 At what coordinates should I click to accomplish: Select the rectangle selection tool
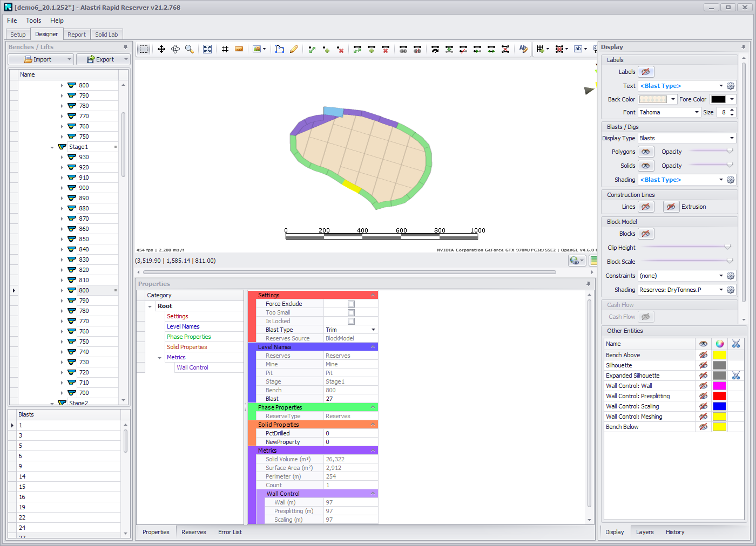coord(144,49)
